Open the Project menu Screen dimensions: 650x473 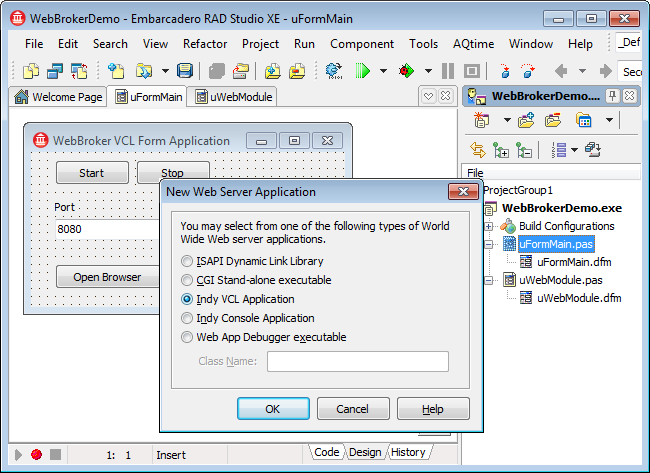(x=260, y=44)
